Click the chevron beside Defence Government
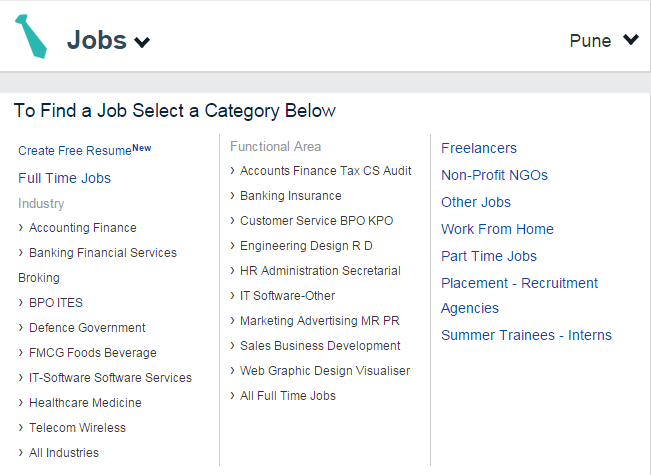This screenshot has width=651, height=475. [x=21, y=328]
